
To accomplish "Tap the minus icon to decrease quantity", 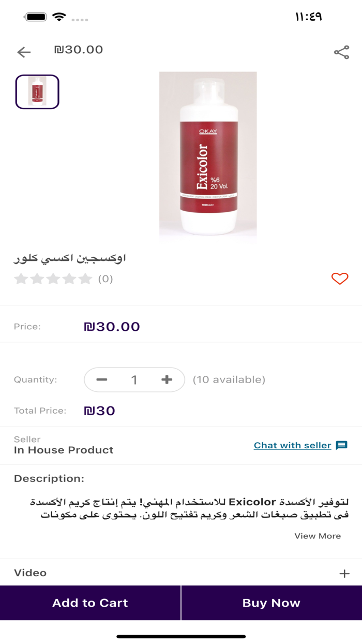I will click(102, 379).
